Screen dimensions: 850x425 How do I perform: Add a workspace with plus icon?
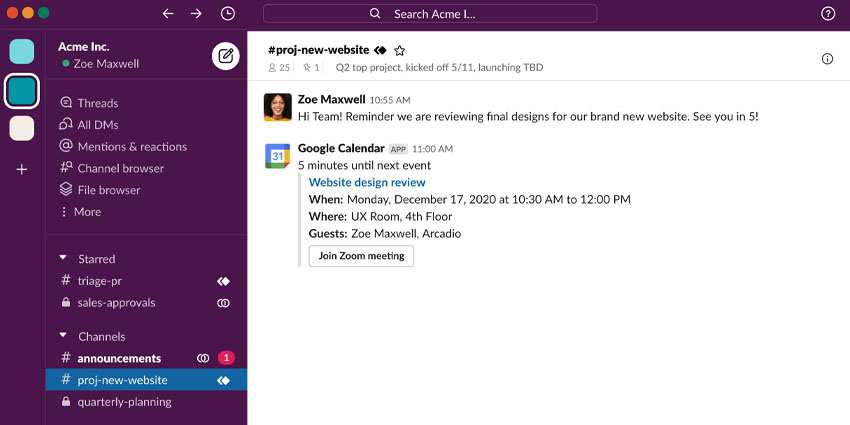click(22, 170)
